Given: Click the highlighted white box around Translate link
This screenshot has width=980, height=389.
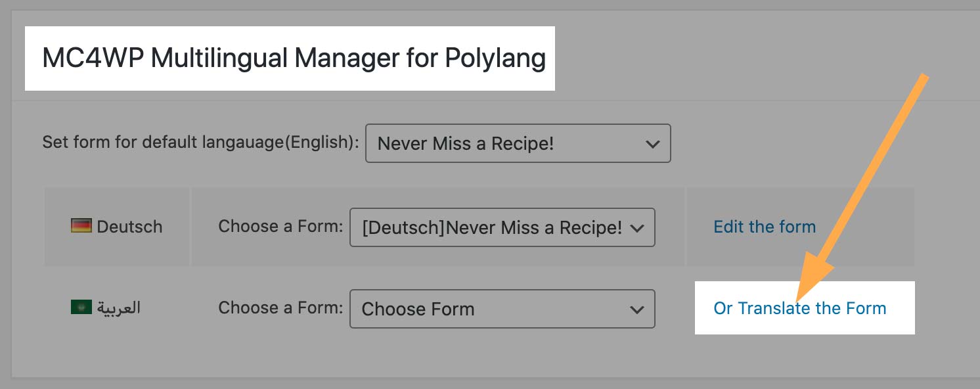Looking at the screenshot, I should pos(804,308).
